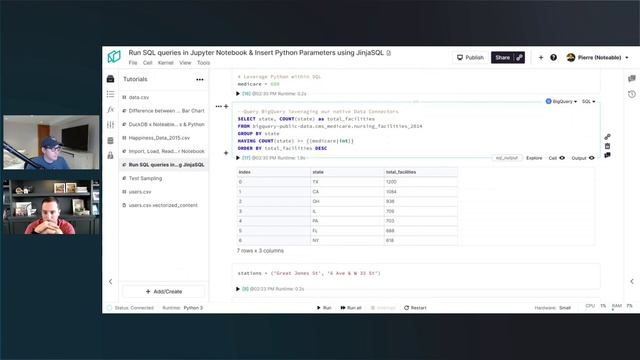
Task: Click the Tutorials project heading
Action: (x=135, y=79)
